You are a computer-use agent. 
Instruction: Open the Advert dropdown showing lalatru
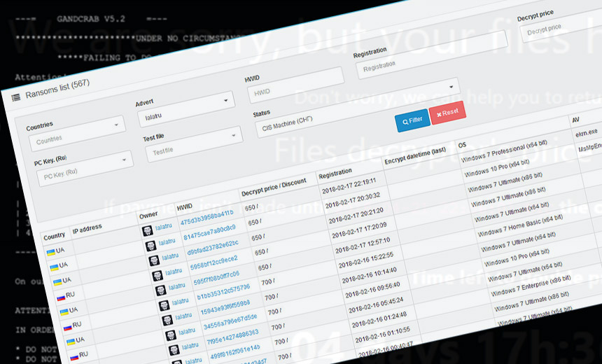point(185,109)
